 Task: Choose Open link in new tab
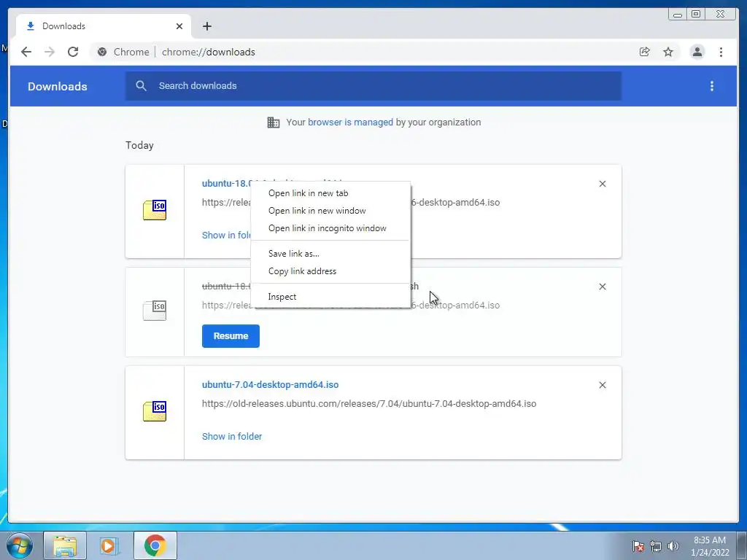[x=330, y=192]
